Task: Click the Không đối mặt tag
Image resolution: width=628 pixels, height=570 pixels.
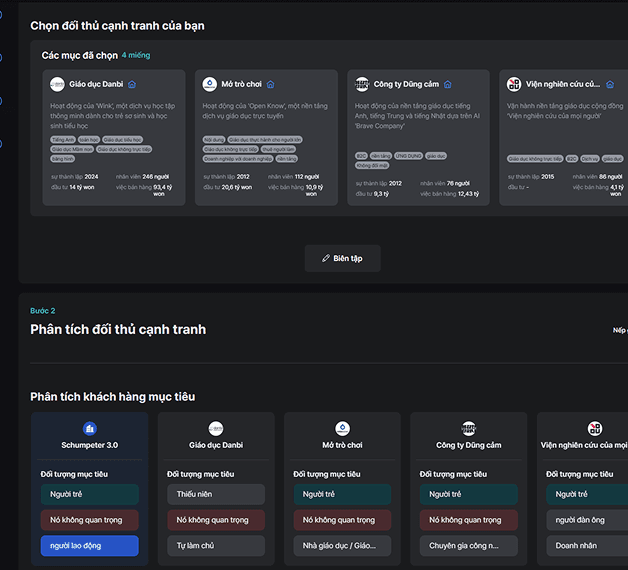Action: click(372, 165)
